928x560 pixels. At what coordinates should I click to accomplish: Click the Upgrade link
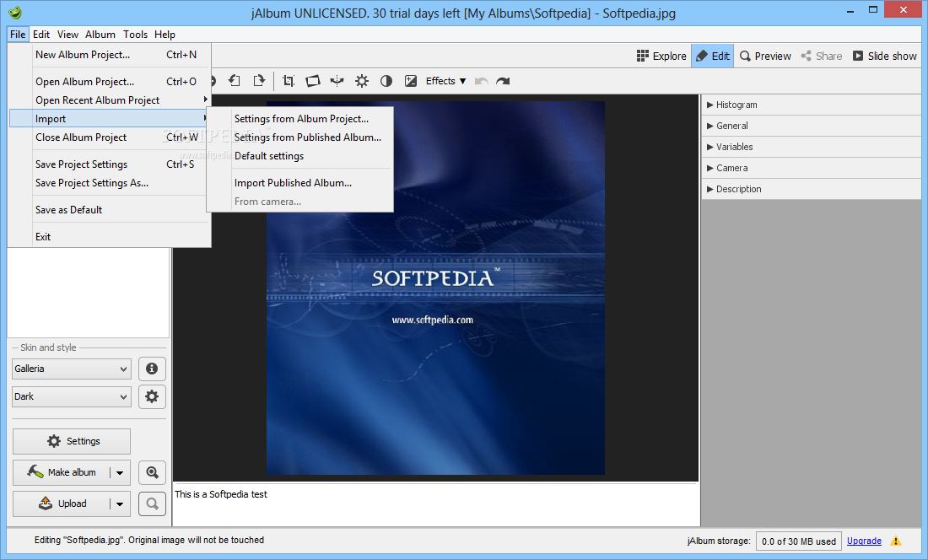(864, 541)
